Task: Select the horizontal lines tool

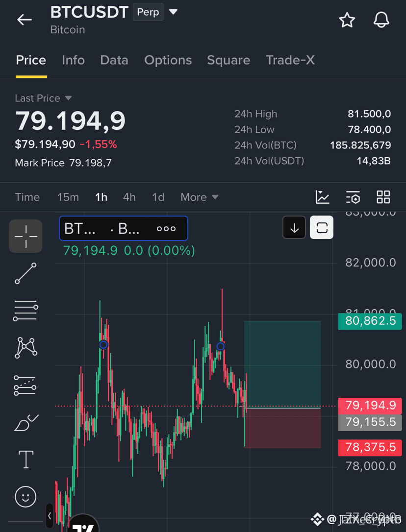Action: tap(25, 310)
